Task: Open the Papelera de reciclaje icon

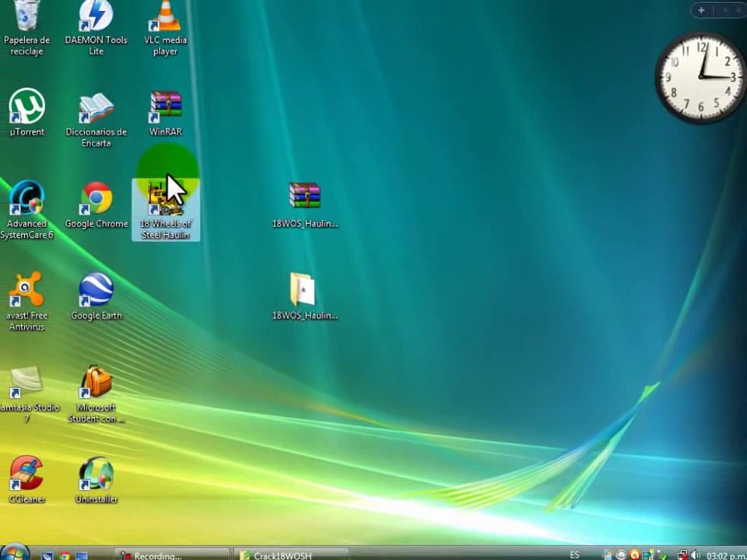Action: pyautogui.click(x=26, y=29)
